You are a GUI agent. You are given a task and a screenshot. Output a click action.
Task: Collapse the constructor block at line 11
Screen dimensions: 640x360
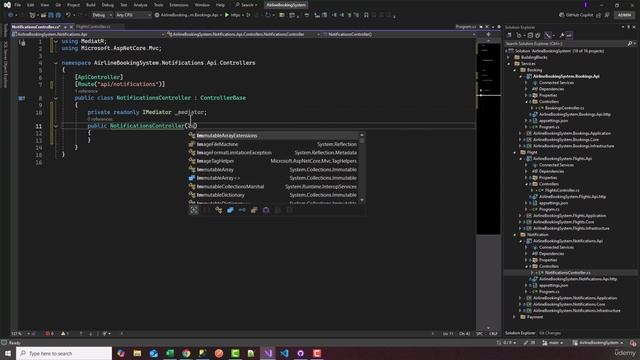coord(56,126)
